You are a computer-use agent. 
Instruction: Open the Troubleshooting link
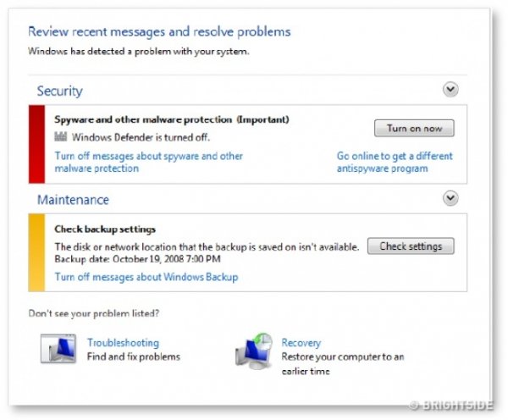pyautogui.click(x=123, y=343)
